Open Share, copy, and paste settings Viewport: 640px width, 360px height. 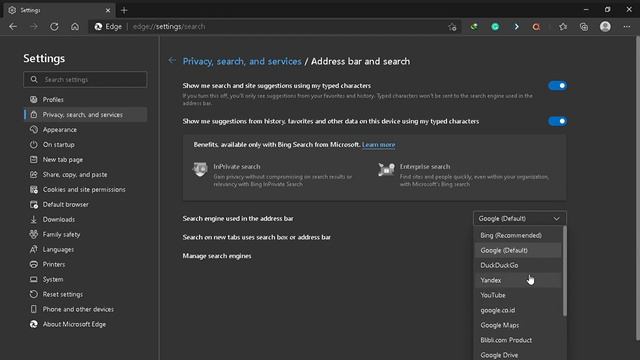click(x=85, y=174)
